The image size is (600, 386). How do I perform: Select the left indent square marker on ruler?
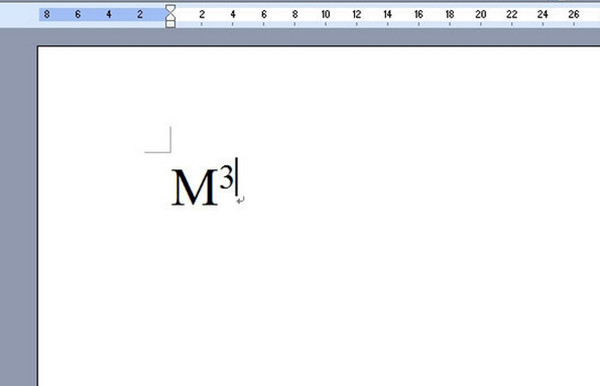170,24
